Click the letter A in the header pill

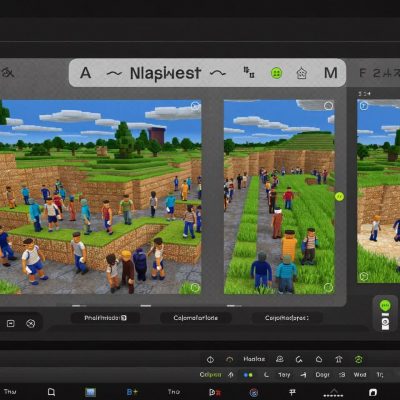[86, 73]
